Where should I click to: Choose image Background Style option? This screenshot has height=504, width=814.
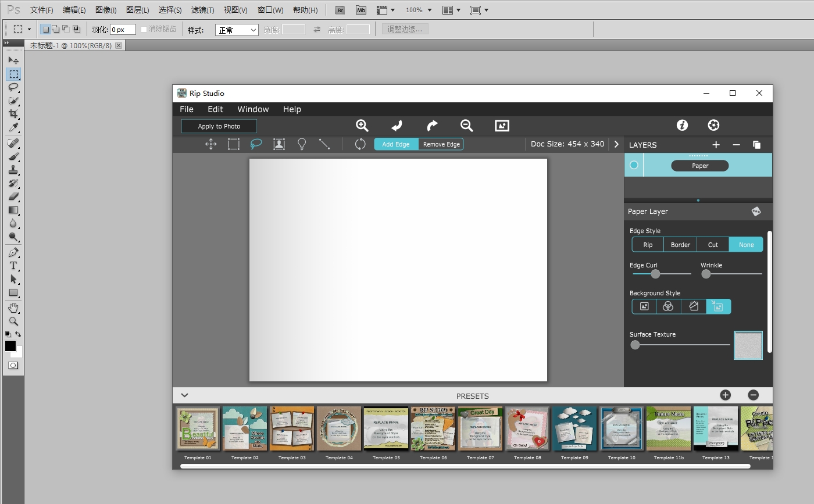644,306
